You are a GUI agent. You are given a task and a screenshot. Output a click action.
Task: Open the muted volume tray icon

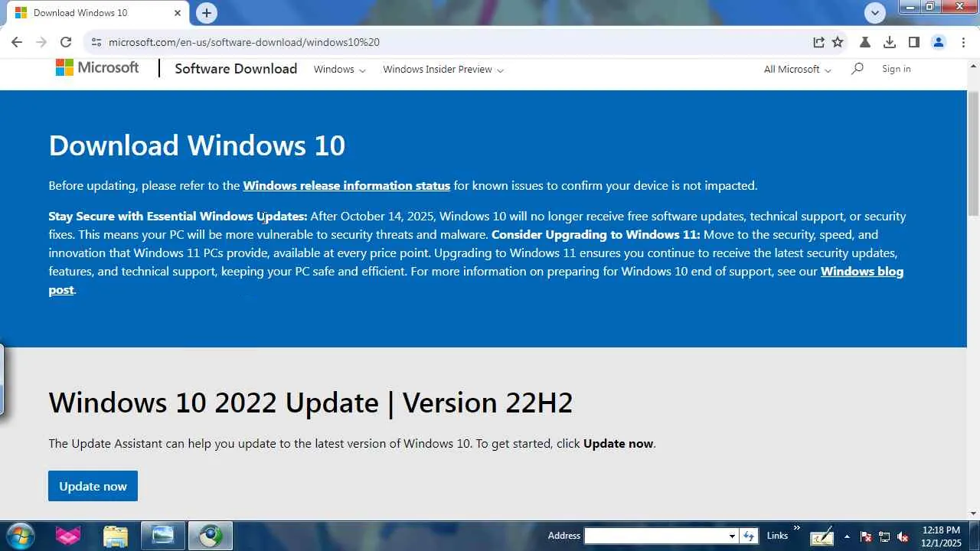(903, 536)
